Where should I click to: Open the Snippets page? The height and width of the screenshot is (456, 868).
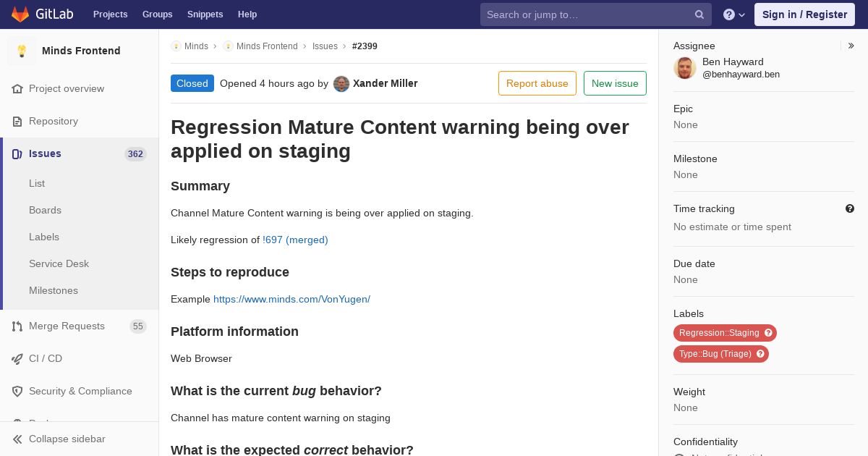click(205, 14)
